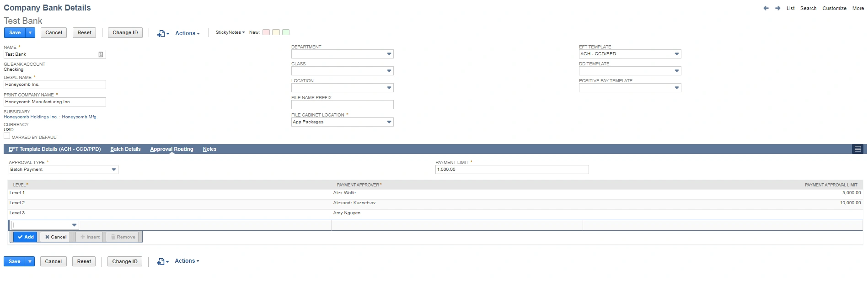Image resolution: width=868 pixels, height=281 pixels.
Task: Click the forward arrow navigation icon
Action: coord(777,8)
